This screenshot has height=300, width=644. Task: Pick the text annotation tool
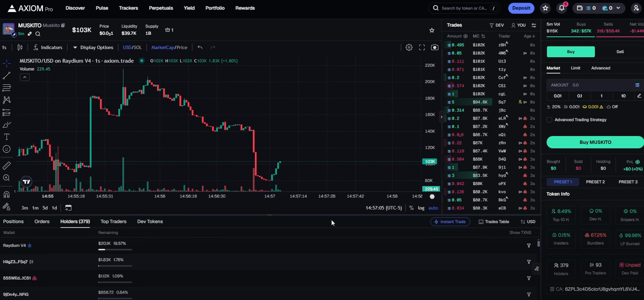[x=6, y=137]
